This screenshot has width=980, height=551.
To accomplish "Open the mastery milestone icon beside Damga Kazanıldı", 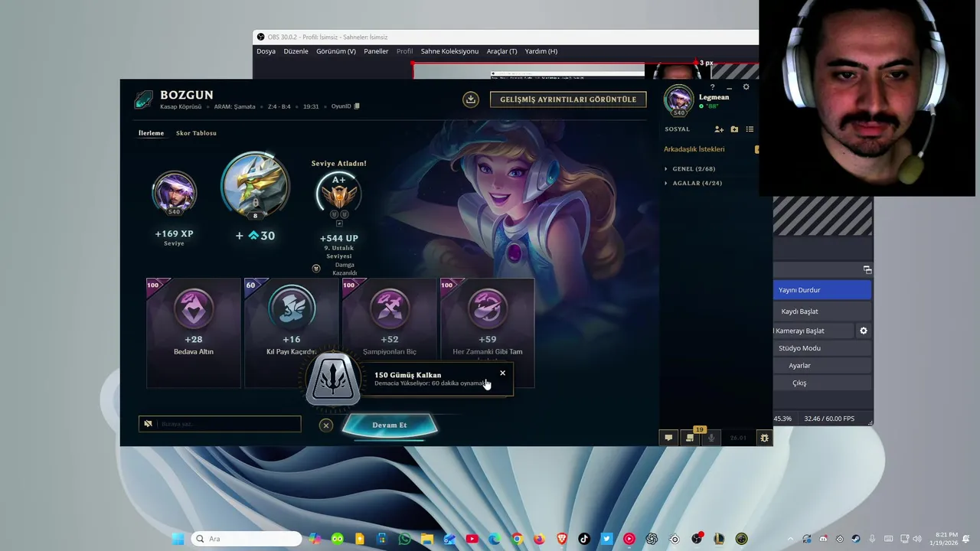I will (x=316, y=269).
